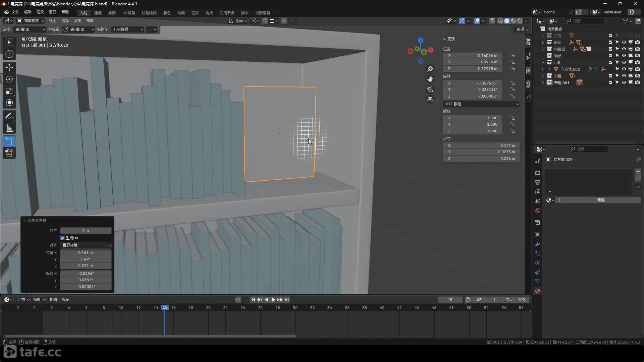This screenshot has width=644, height=362.
Task: Click the 新建 material button
Action: [x=600, y=200]
